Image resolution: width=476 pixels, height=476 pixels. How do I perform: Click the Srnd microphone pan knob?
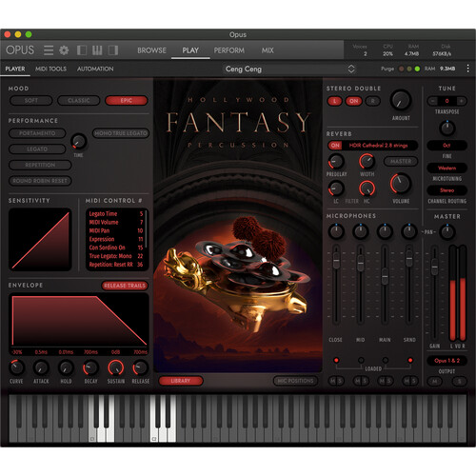click(x=409, y=231)
